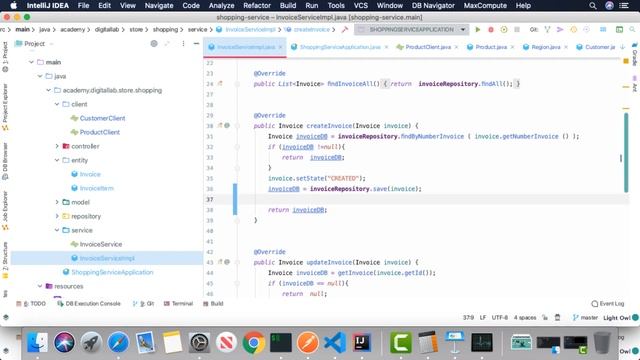Open the Terminal tool window
Screen dimensions: 640x360
pyautogui.click(x=178, y=304)
